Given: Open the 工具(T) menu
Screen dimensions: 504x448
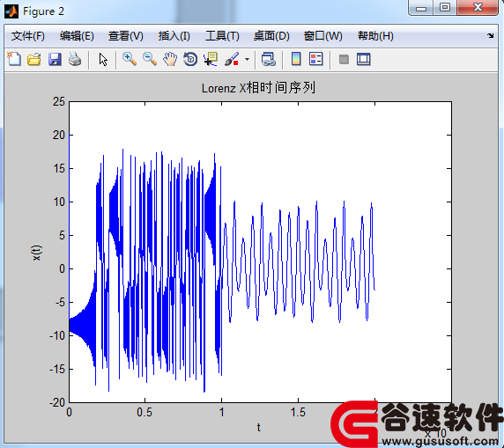Looking at the screenshot, I should 222,36.
